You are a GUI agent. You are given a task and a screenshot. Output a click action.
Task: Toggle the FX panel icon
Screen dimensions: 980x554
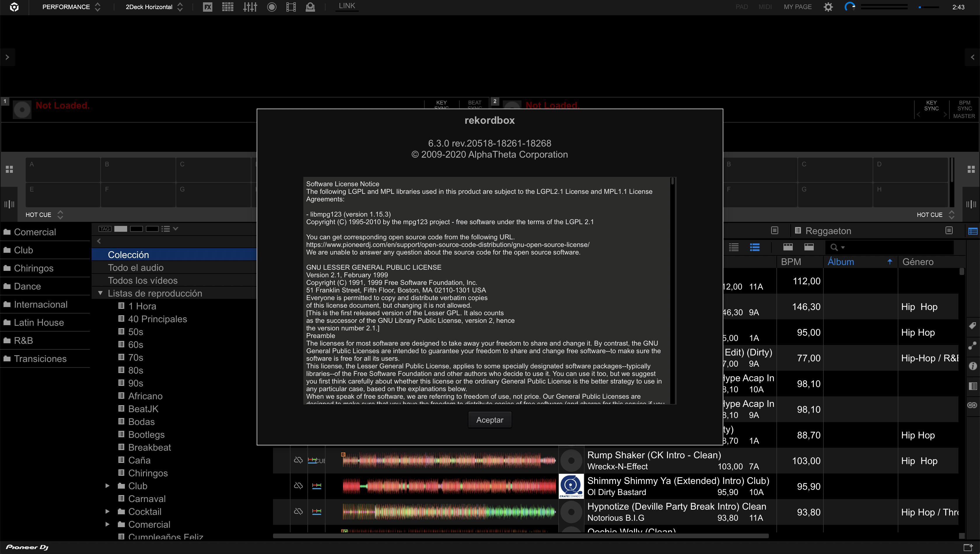point(207,7)
